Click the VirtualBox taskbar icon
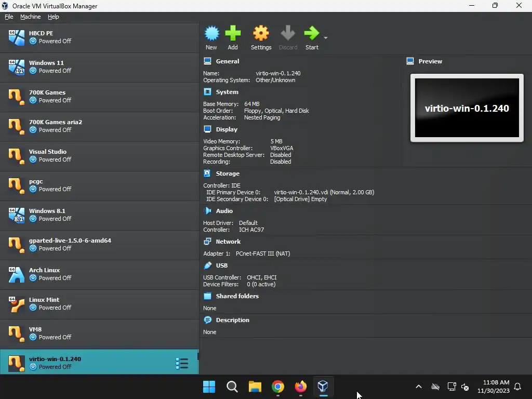This screenshot has height=399, width=532. point(323,387)
